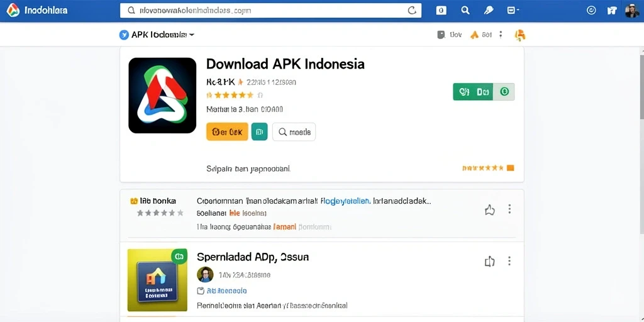
Task: Click the wide green button on app card
Action: [x=473, y=92]
